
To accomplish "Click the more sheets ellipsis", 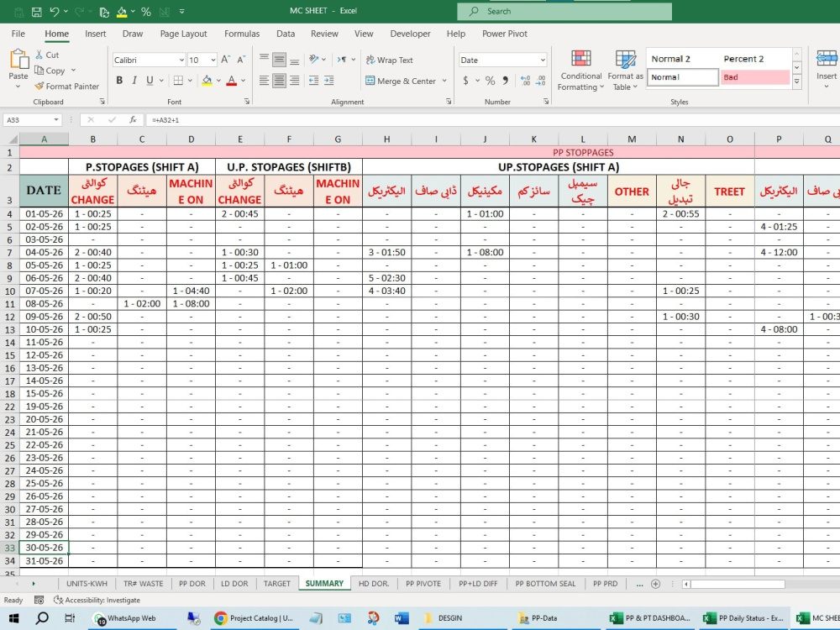I will (x=639, y=584).
